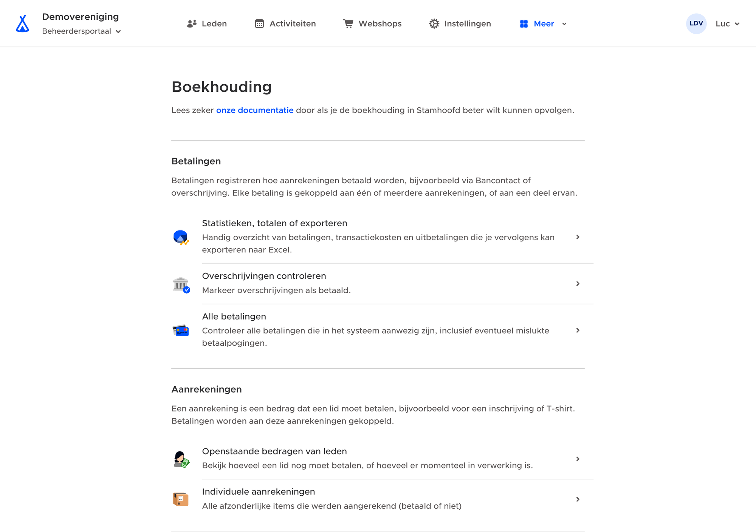Click the Instellingen gear icon
The width and height of the screenshot is (756, 532).
[x=434, y=23]
